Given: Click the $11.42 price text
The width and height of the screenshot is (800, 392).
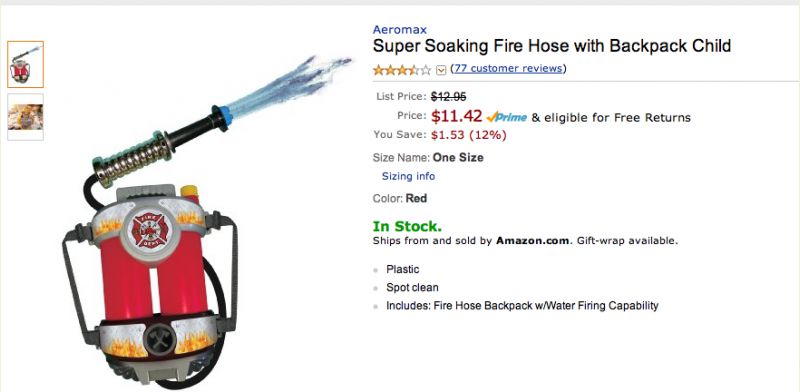Looking at the screenshot, I should [x=456, y=116].
